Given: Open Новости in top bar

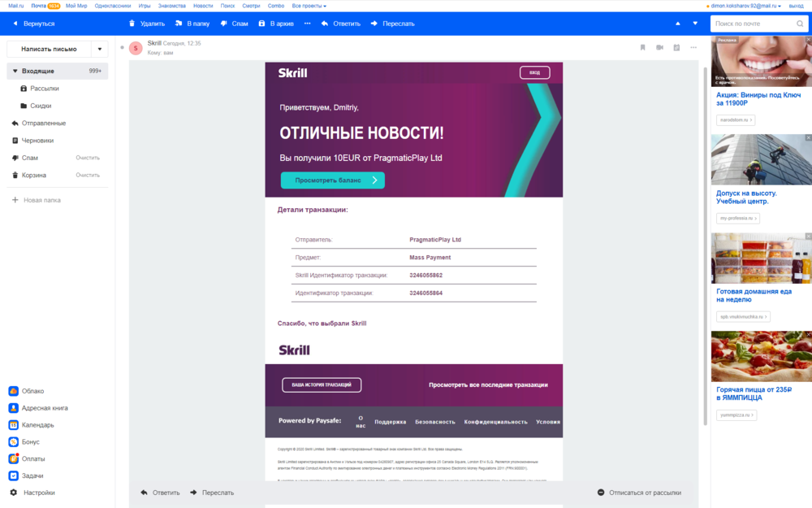Looking at the screenshot, I should coord(203,6).
